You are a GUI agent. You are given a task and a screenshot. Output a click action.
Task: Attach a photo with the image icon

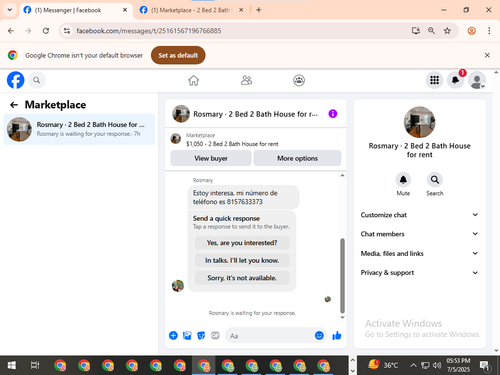(187, 335)
